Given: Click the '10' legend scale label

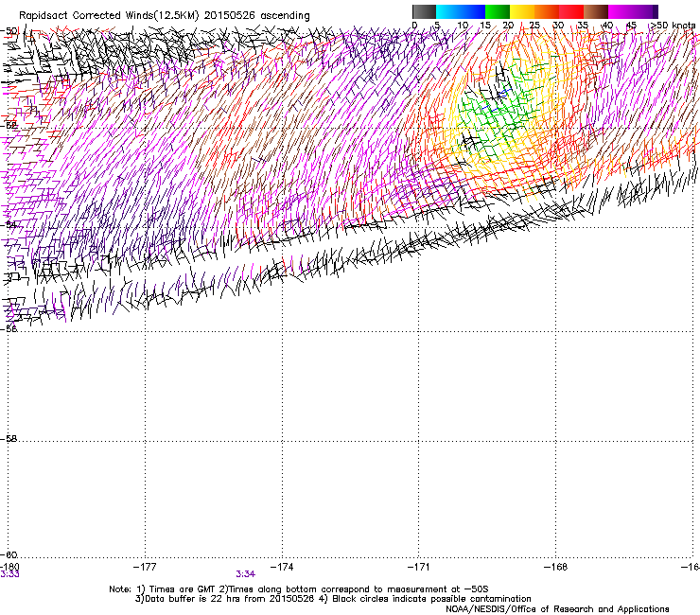Looking at the screenshot, I should pyautogui.click(x=463, y=25).
